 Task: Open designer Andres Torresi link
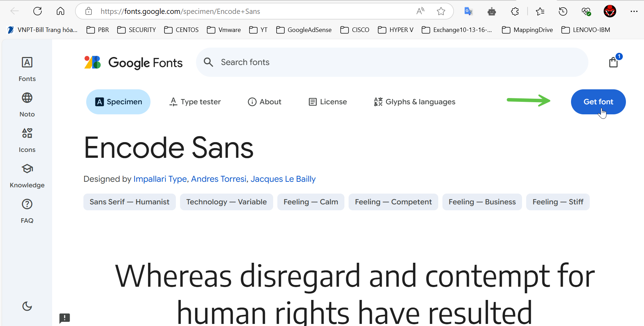coord(219,179)
